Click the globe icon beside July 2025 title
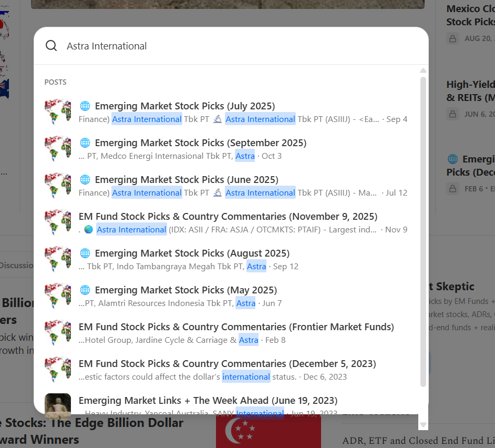 tap(85, 106)
